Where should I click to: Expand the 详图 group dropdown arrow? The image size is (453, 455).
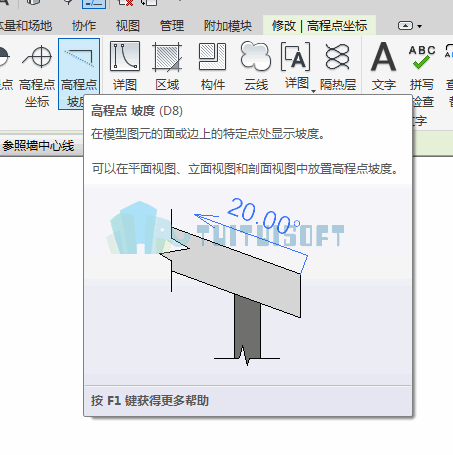click(x=313, y=91)
